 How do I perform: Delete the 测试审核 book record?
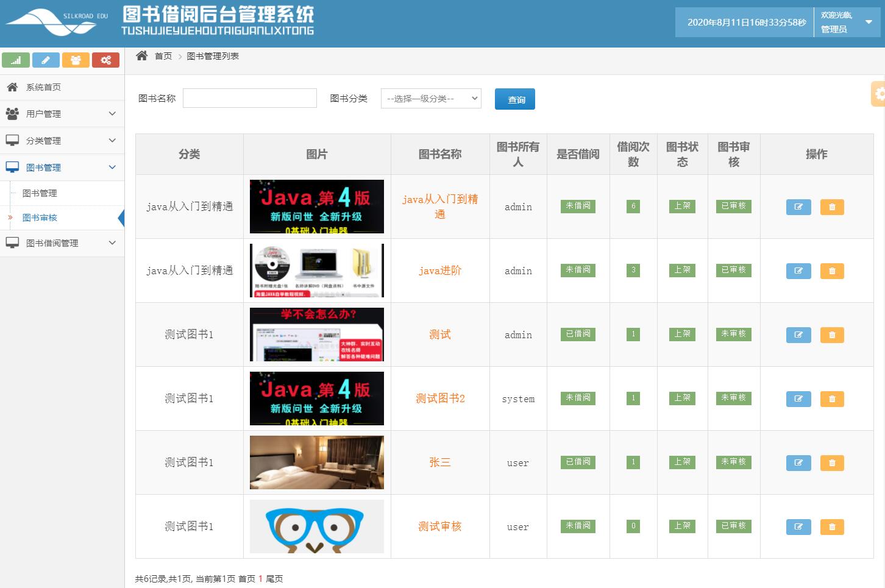tap(831, 526)
